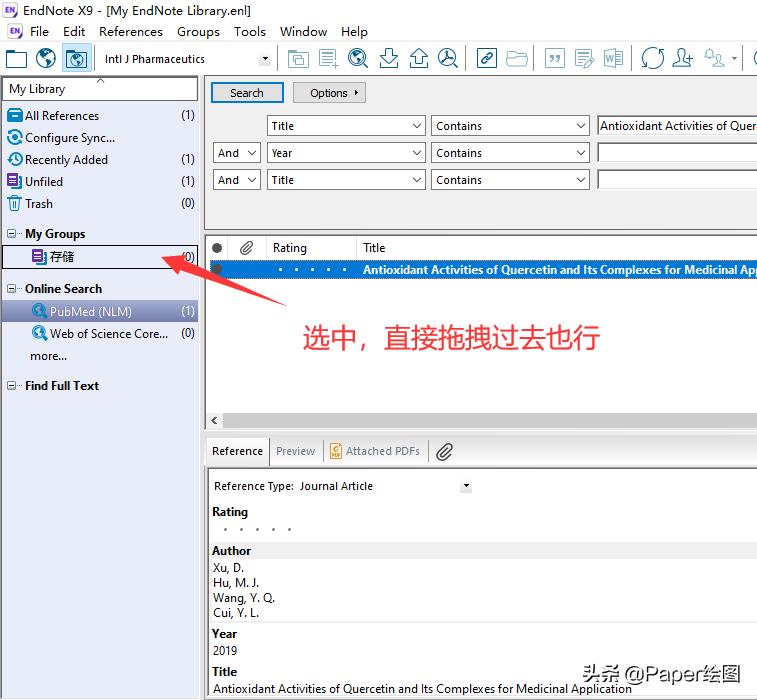Open the Contains dropdown in Year row
The image size is (757, 700).
(510, 153)
